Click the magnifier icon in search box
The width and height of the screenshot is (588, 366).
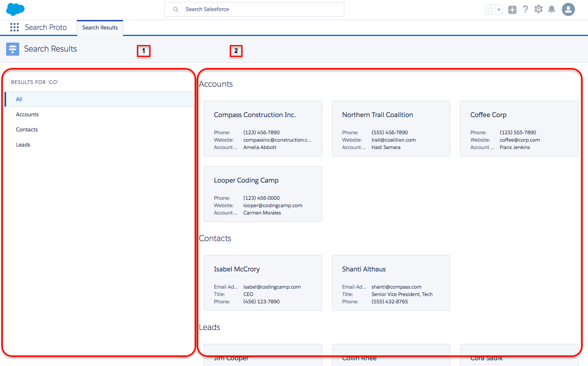[175, 9]
